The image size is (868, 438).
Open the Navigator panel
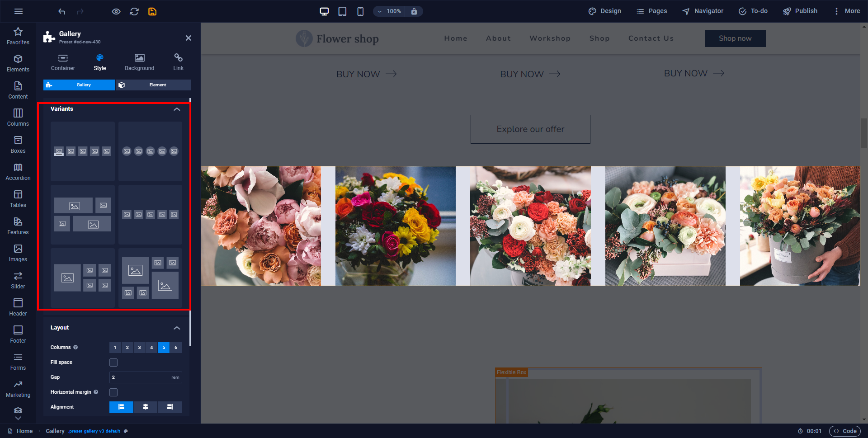pos(703,11)
